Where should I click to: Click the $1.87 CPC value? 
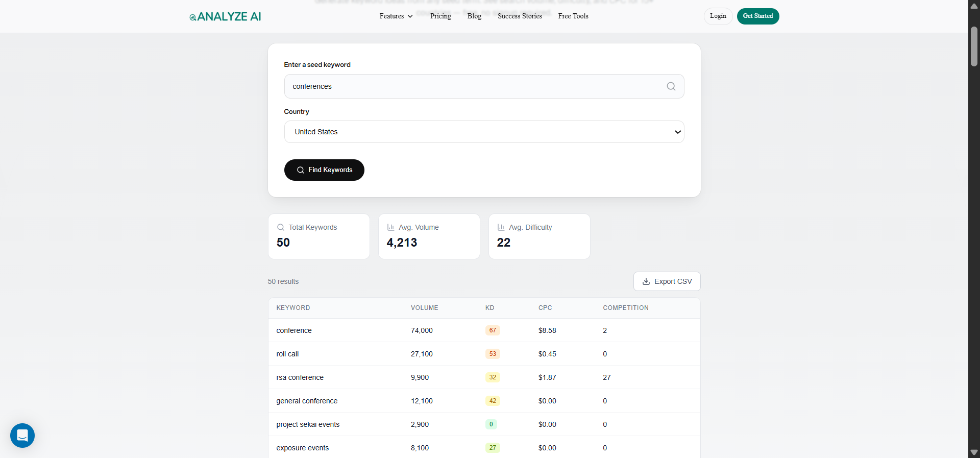[547, 377]
